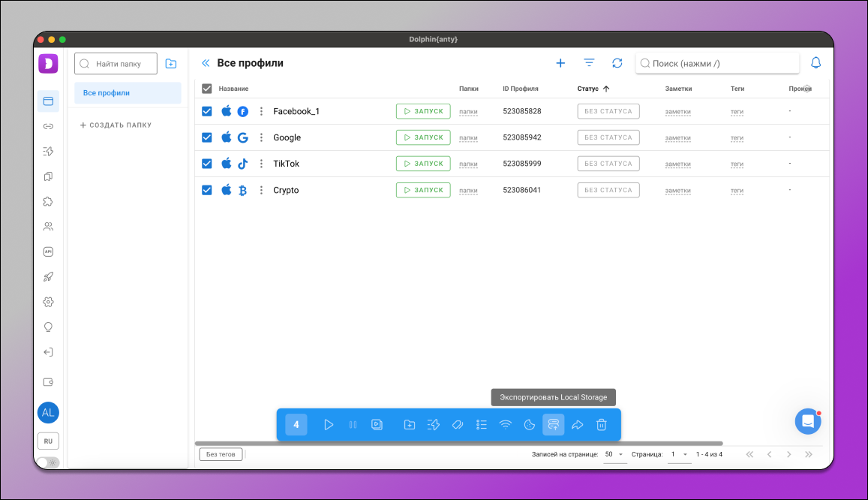
Task: Open the page number dropdown
Action: pyautogui.click(x=679, y=454)
